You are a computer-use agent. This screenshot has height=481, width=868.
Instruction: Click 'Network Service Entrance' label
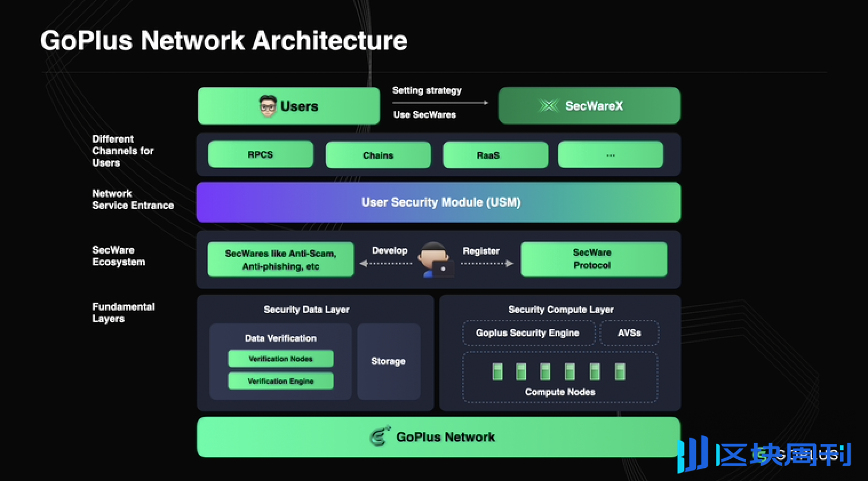[x=133, y=199]
